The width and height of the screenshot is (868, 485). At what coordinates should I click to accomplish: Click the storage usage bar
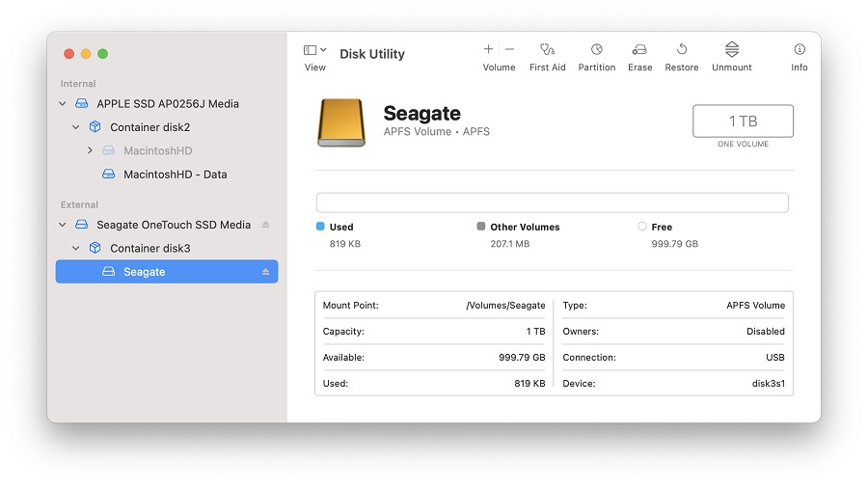coord(552,202)
